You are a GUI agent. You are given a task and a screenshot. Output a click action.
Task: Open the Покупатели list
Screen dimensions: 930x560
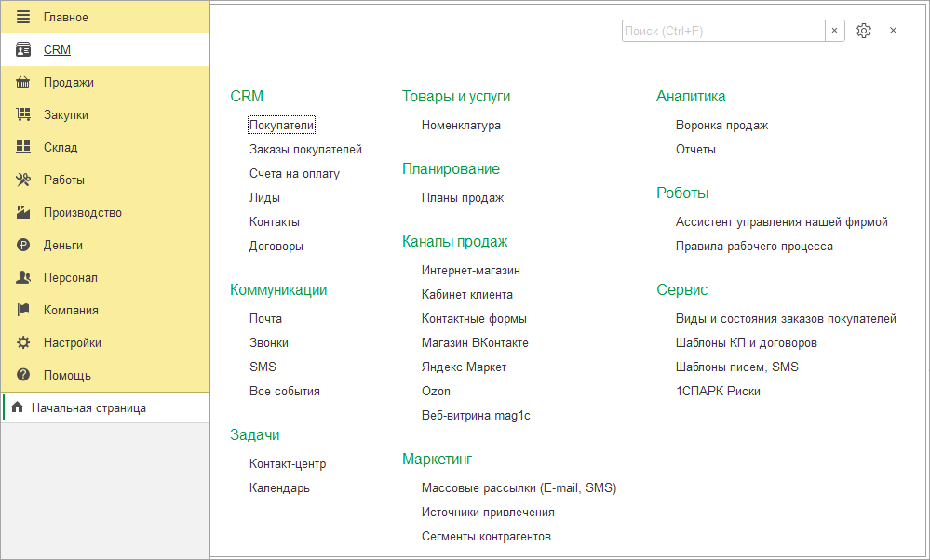[x=282, y=125]
